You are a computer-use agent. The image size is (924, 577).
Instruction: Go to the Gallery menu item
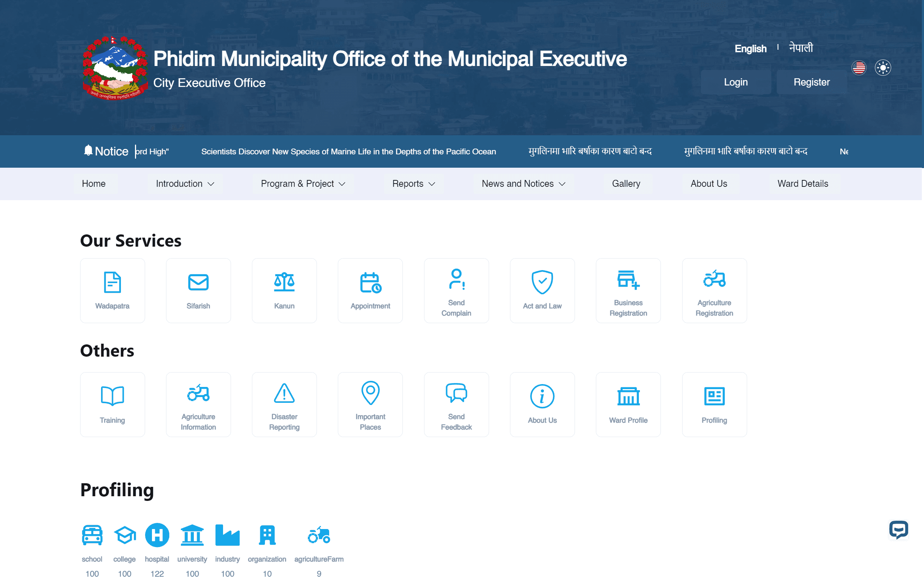pyautogui.click(x=626, y=184)
